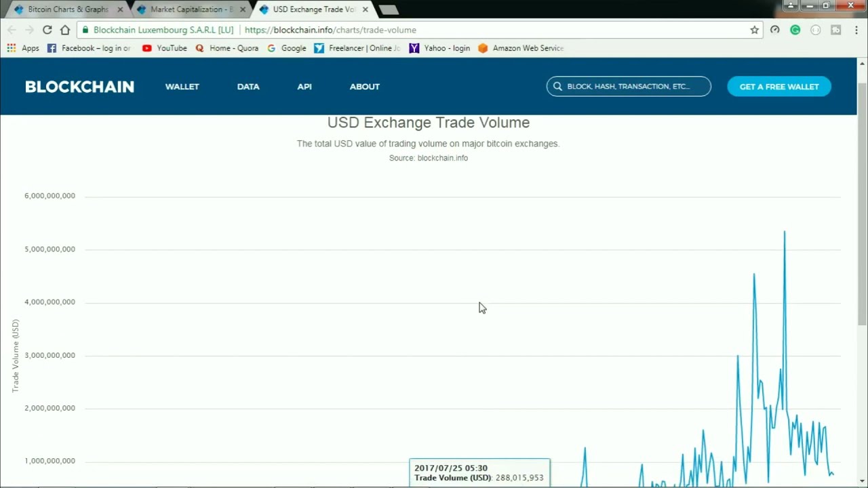The image size is (868, 488).
Task: Click the 4,000,000,000 y-axis label
Action: pos(50,302)
